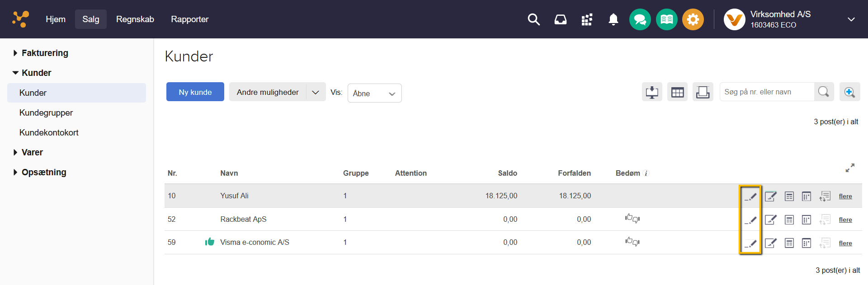Click the Ny kunde button

tap(195, 92)
